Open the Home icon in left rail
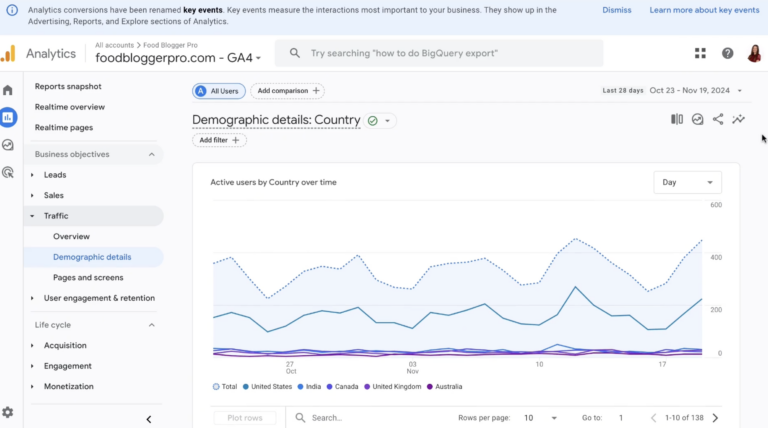Image resolution: width=768 pixels, height=428 pixels. click(x=8, y=90)
